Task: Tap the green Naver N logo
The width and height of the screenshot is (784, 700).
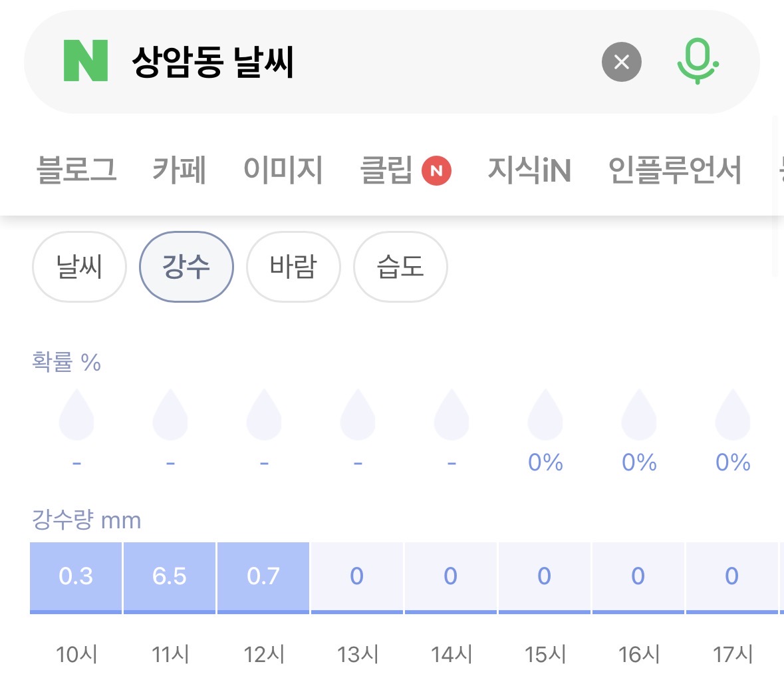Action: 85,61
